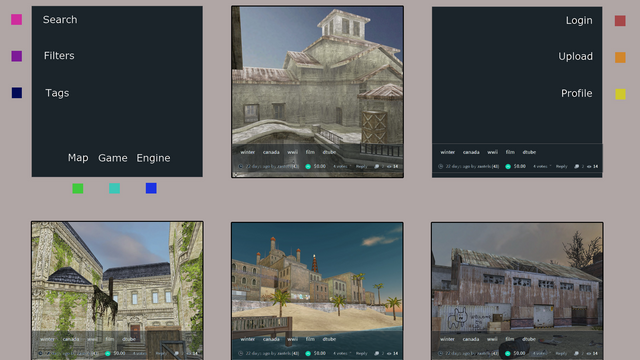Screen dimensions: 640x360
Task: Click the canada tag in Login panel footer
Action: tap(471, 152)
